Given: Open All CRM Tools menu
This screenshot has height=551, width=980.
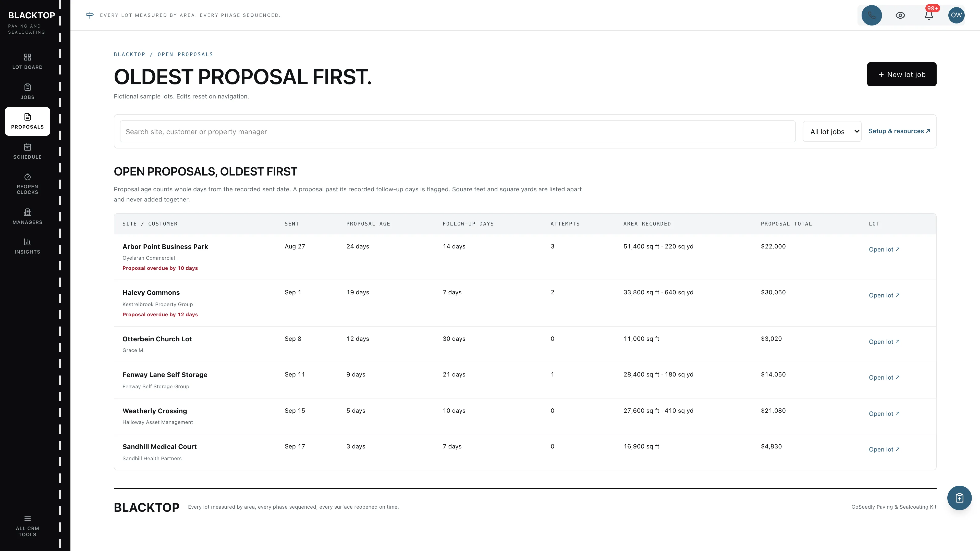Looking at the screenshot, I should [27, 526].
